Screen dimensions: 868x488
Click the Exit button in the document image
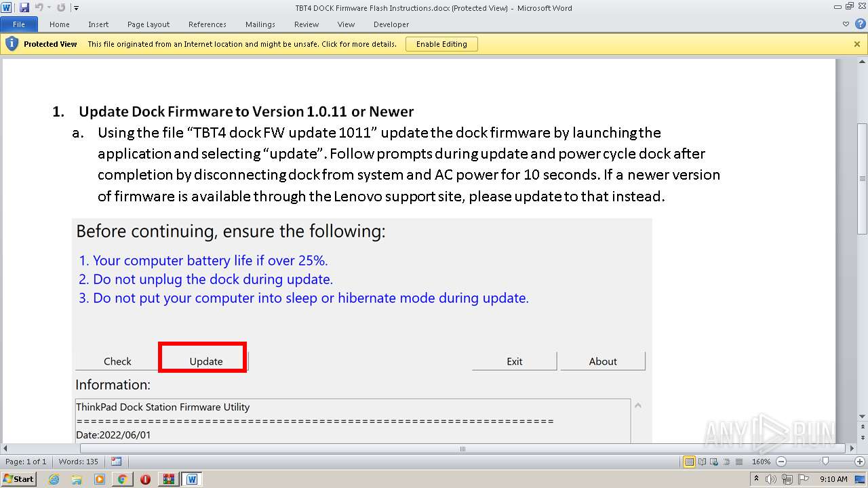[515, 361]
